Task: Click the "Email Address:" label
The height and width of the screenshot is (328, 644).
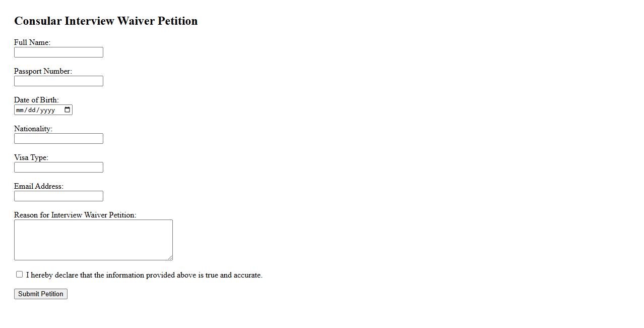Action: pos(39,187)
